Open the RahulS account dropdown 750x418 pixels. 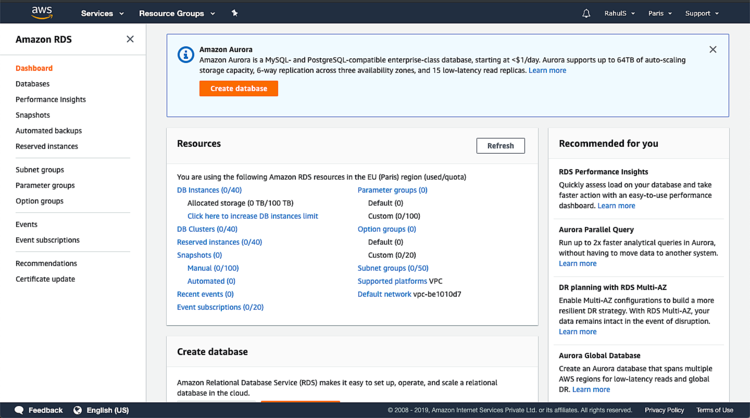tap(619, 13)
